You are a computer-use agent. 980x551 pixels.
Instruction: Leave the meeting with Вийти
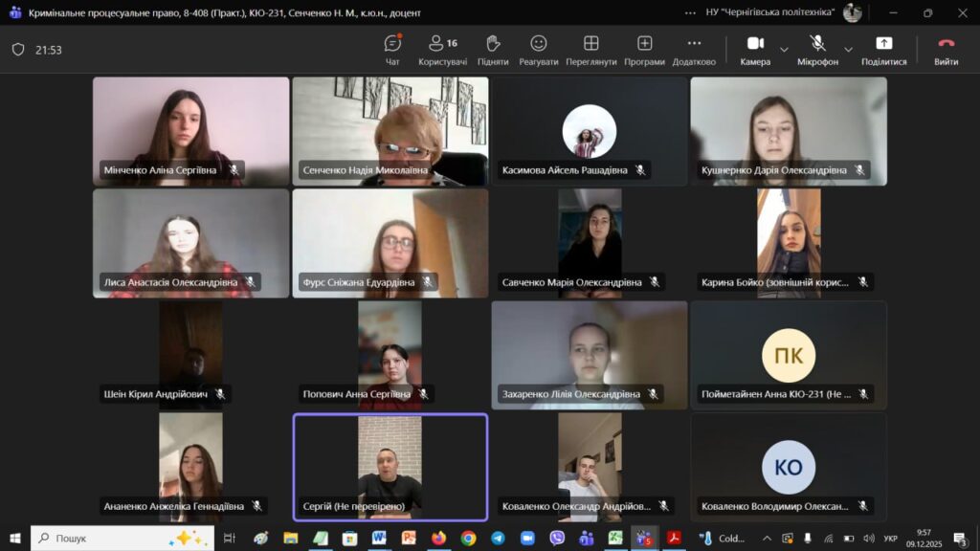(x=946, y=50)
